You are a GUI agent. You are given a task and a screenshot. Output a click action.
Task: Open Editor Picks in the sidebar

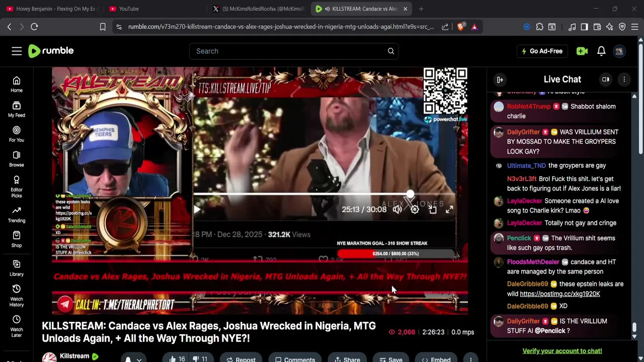pos(17,187)
